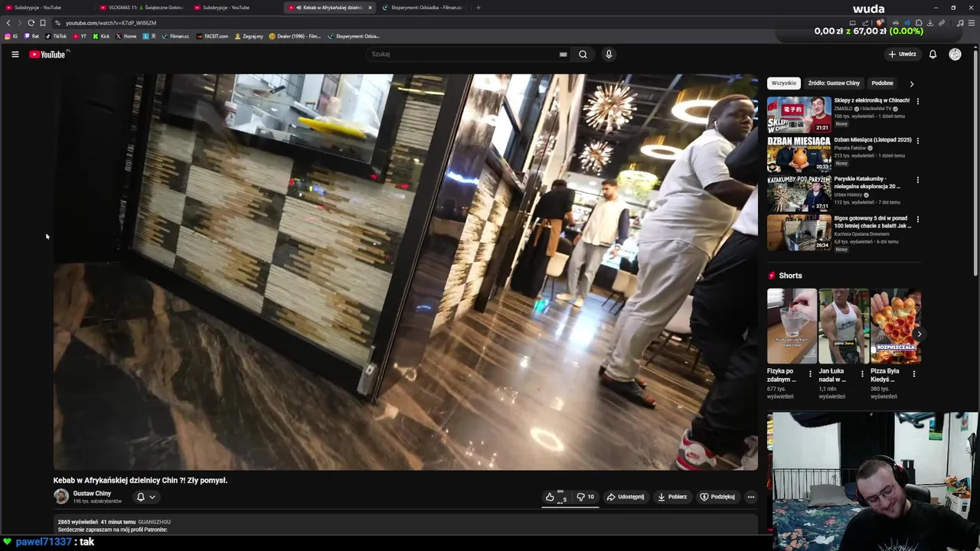The height and width of the screenshot is (551, 980).
Task: Open Kick bookmark
Action: (101, 36)
